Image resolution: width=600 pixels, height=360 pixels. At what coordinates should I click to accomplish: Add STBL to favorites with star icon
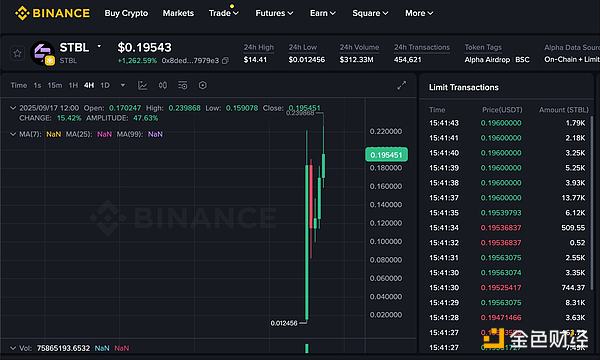[17, 53]
